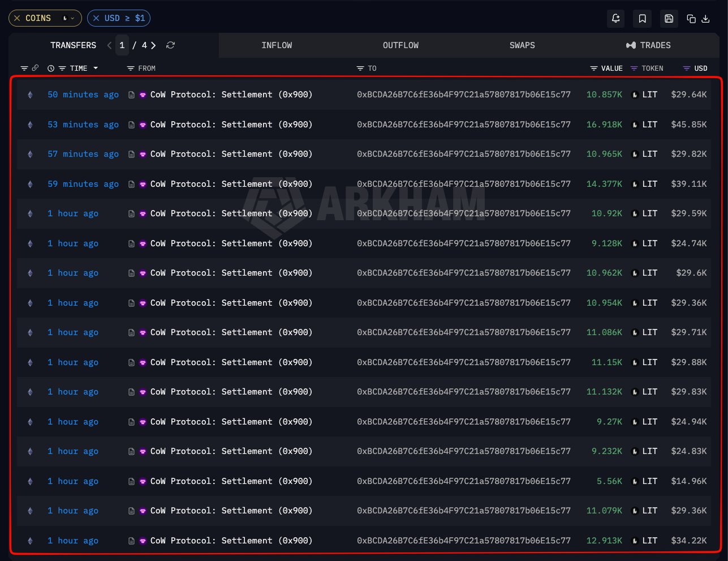
Task: Go to the previous page of transfers
Action: tap(109, 45)
